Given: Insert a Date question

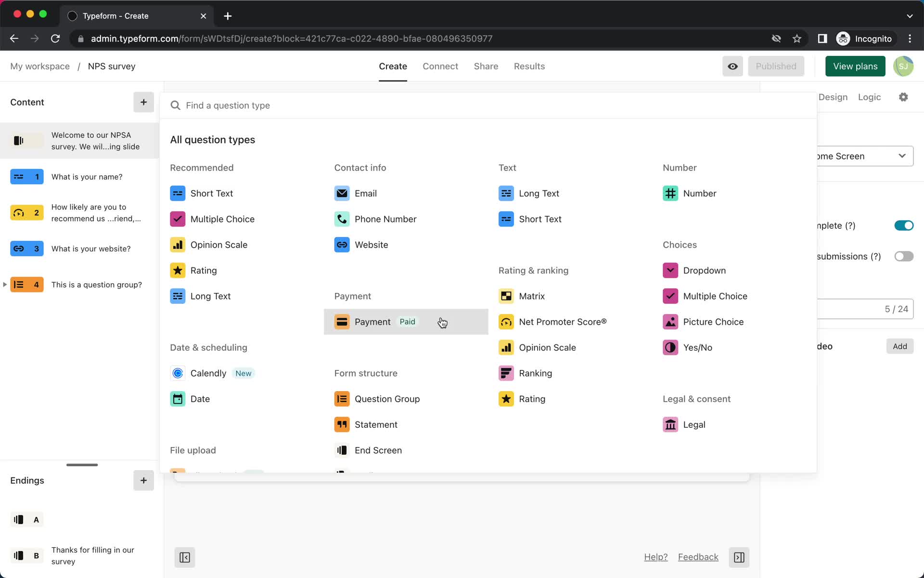Looking at the screenshot, I should pyautogui.click(x=190, y=399).
